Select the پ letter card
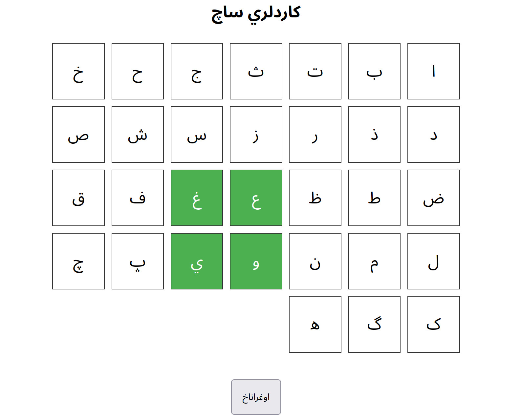The image size is (522, 420). click(x=138, y=261)
